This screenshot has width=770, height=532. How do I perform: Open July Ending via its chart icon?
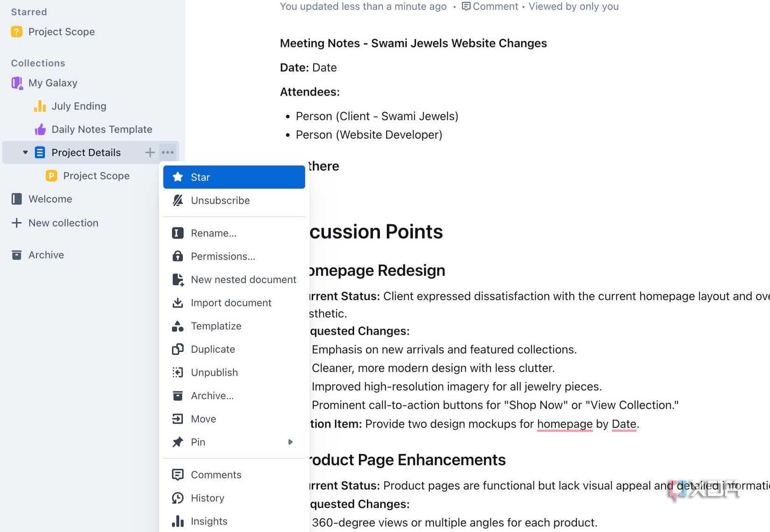39,106
